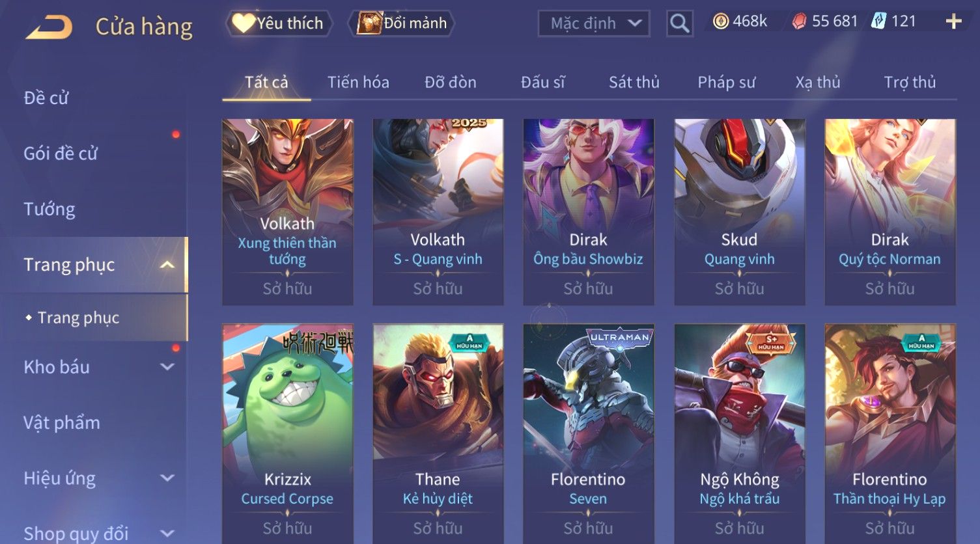Tap the plus icon to add currency
Viewport: 980px width, 544px height.
click(953, 21)
